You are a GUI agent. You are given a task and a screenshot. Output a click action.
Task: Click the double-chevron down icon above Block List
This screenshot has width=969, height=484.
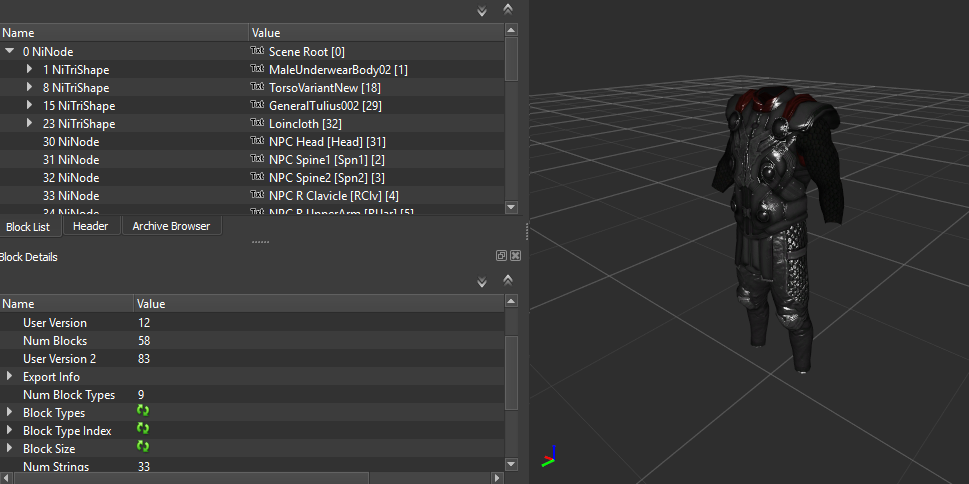[482, 11]
